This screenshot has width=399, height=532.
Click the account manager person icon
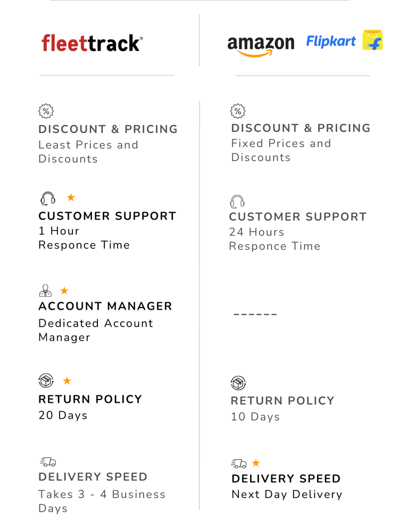46,290
